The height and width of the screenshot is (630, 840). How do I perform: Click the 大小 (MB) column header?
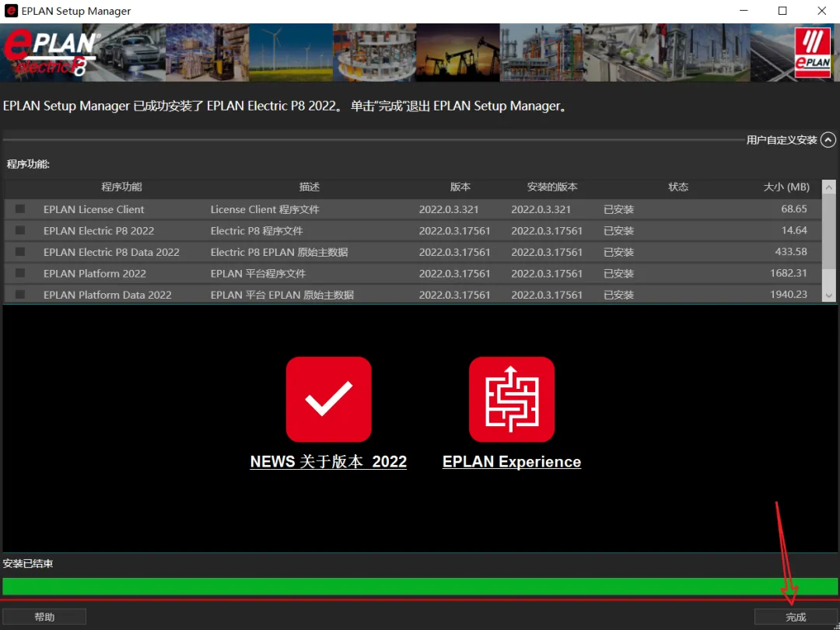tap(786, 187)
